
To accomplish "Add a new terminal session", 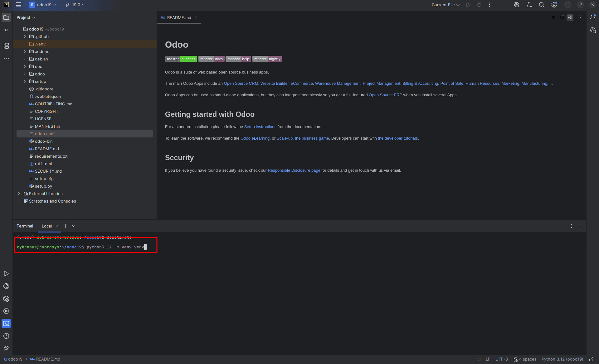I will coord(65,226).
